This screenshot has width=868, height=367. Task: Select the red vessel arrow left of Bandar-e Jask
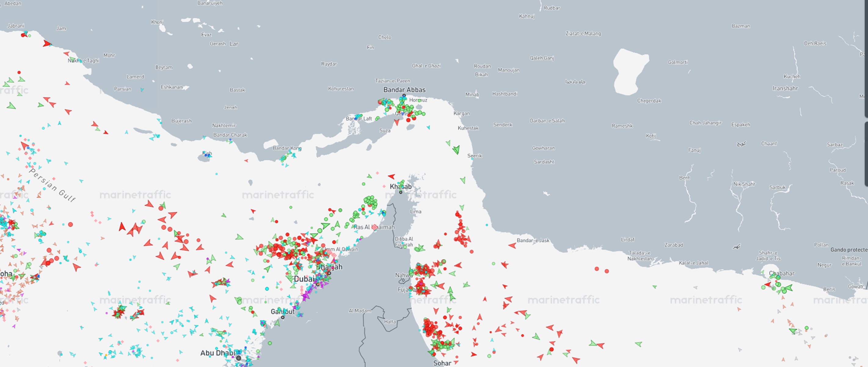(x=512, y=246)
